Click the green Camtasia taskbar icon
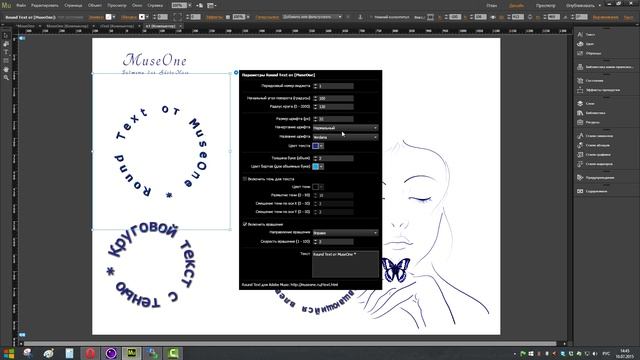The height and width of the screenshot is (360, 640). click(173, 353)
